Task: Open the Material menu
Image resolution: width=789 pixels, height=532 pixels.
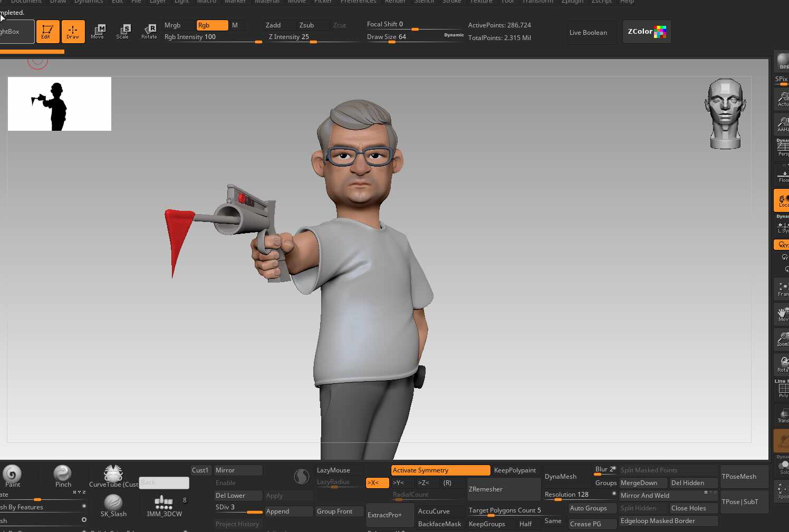Action: [x=267, y=2]
